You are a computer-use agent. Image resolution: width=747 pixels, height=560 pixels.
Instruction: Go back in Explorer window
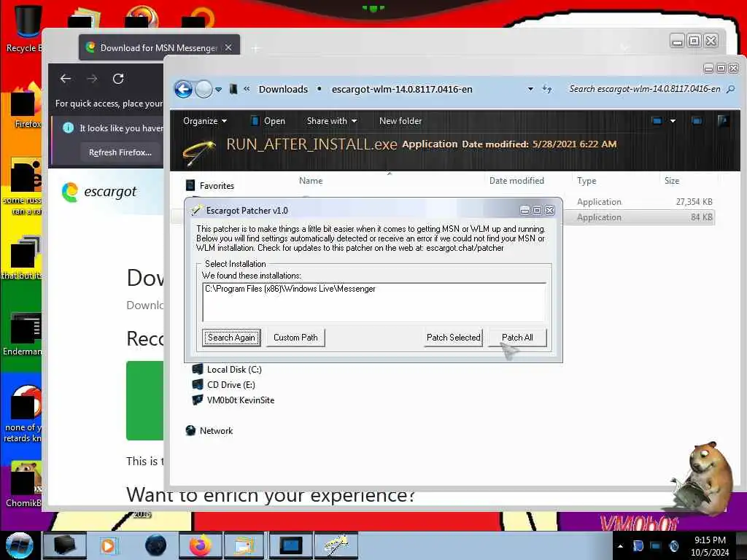pyautogui.click(x=183, y=89)
